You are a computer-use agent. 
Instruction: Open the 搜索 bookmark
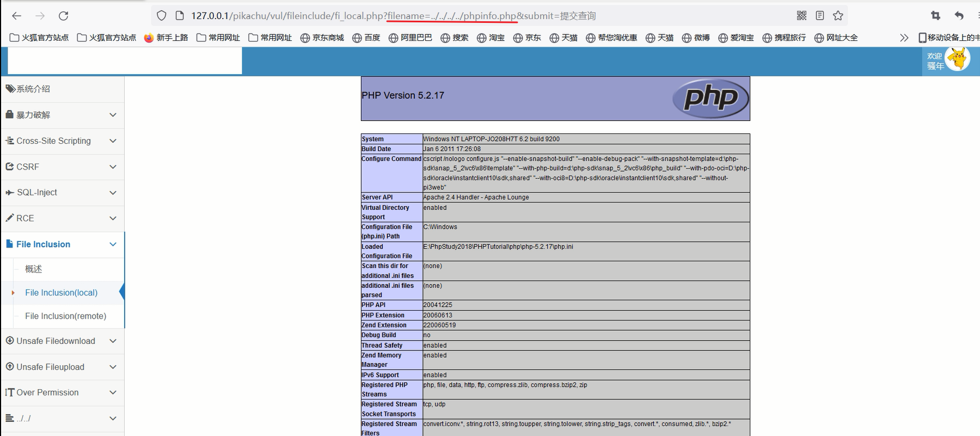tap(455, 38)
